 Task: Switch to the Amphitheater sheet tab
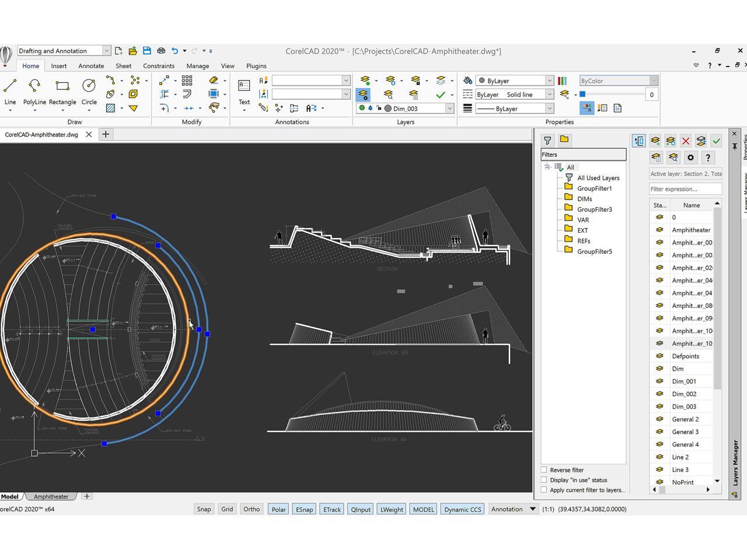coord(51,496)
